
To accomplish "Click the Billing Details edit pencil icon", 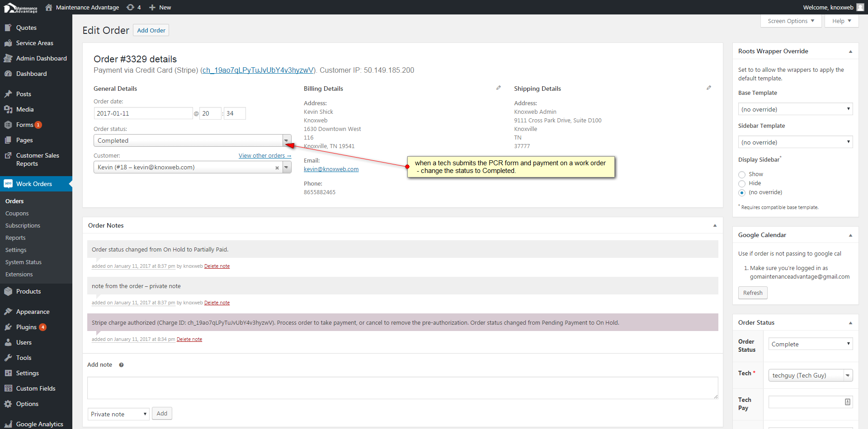I will (498, 88).
